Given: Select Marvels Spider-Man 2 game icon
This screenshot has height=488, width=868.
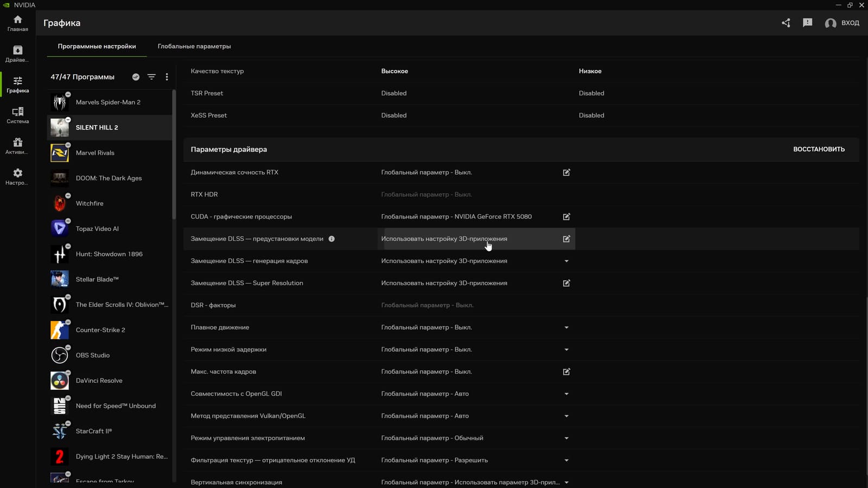Looking at the screenshot, I should click(x=60, y=102).
